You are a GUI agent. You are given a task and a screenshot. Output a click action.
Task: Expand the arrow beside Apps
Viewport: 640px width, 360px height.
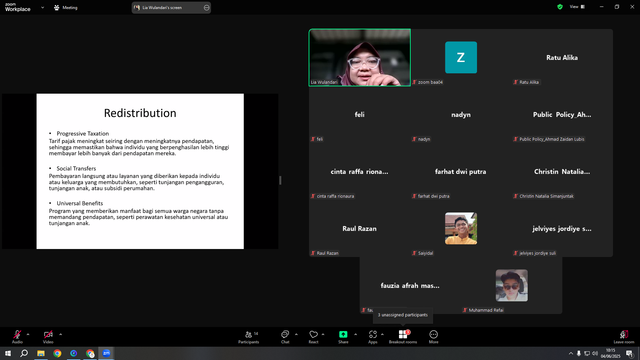coord(382,334)
